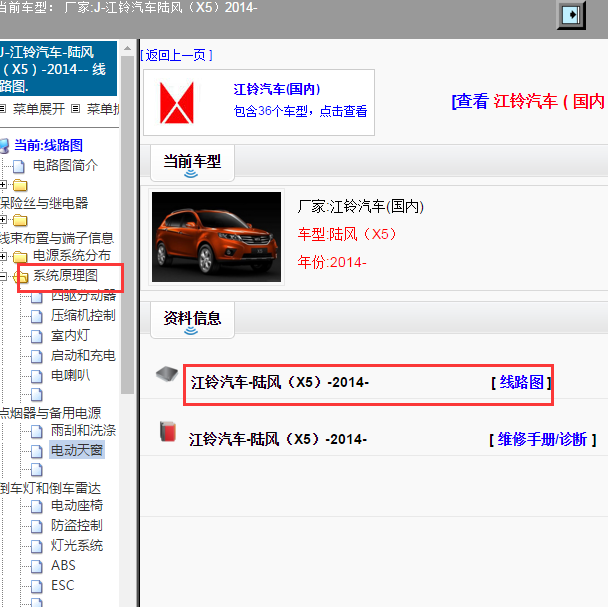
Task: Open 压缩机控制 tree item
Action: coord(83,315)
